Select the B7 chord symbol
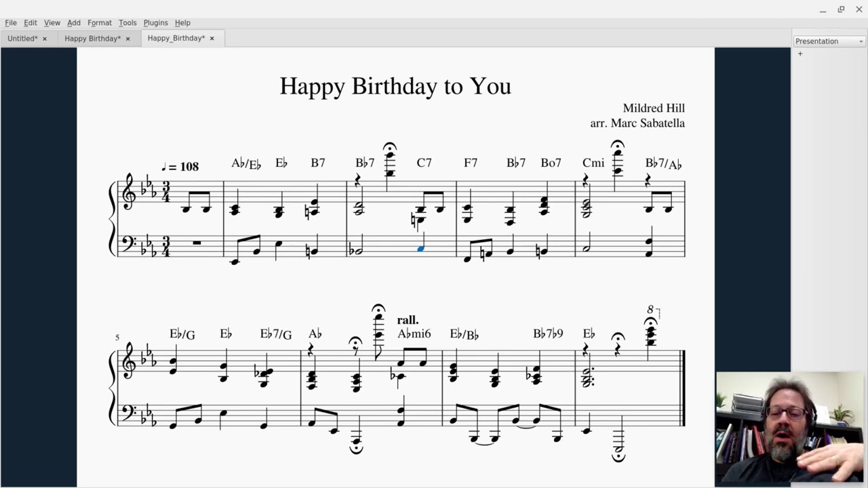 pyautogui.click(x=318, y=163)
